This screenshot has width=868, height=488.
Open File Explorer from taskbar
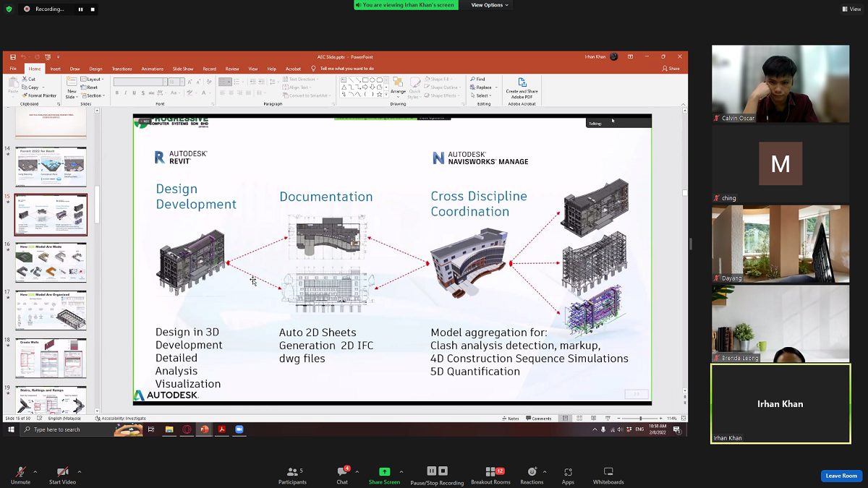(x=169, y=429)
